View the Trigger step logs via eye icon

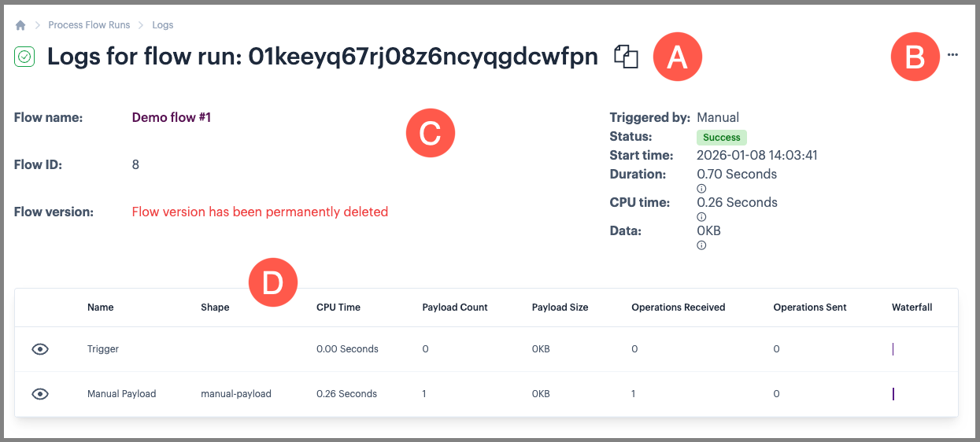click(40, 349)
